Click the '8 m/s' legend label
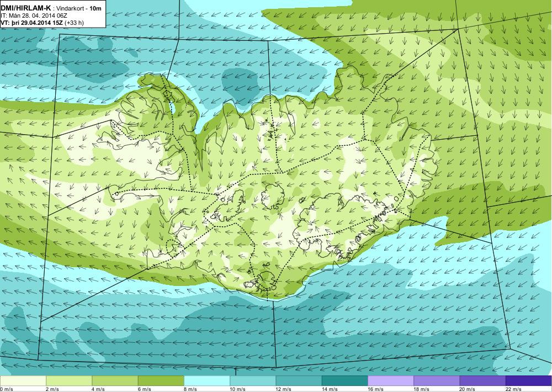The height and width of the screenshot is (392, 552). click(190, 389)
